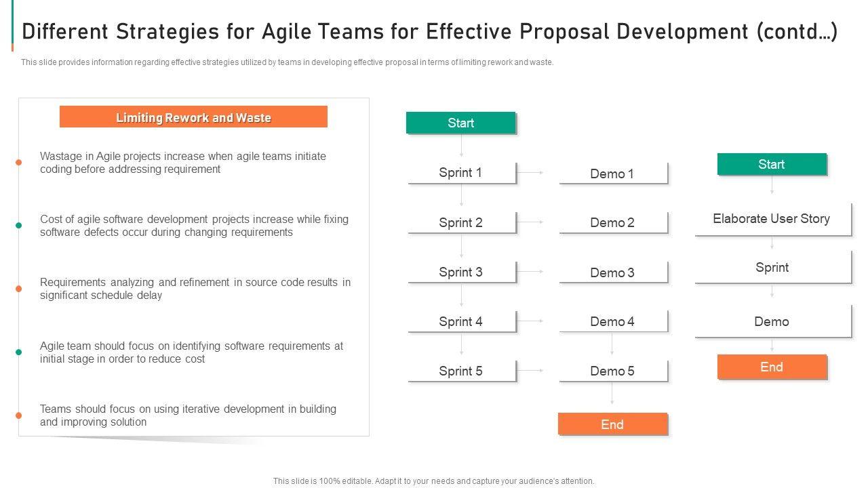Click the slide title text
Viewport: 868px width, 488px height.
[430, 31]
